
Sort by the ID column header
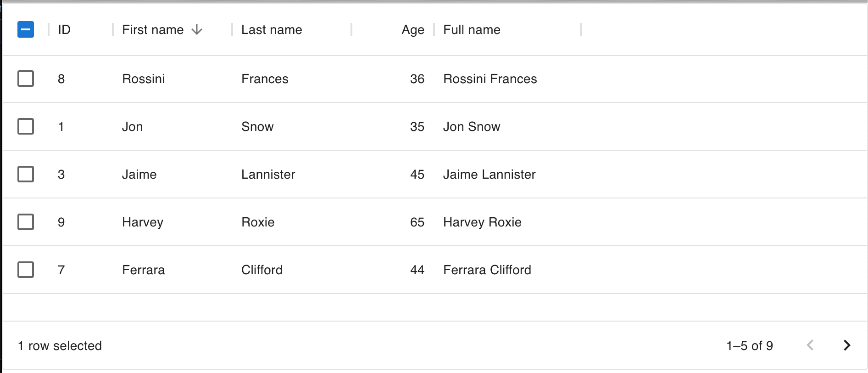point(64,30)
